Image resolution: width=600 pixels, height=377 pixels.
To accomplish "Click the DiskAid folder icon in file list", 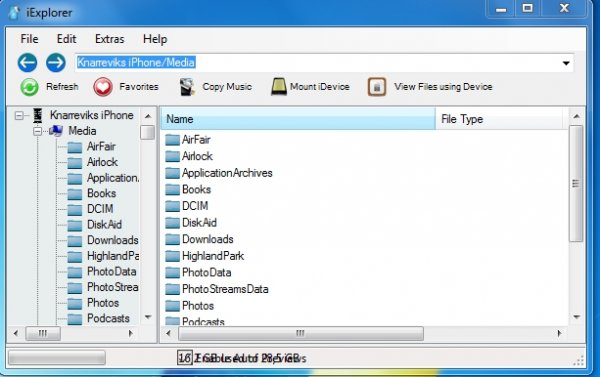I will (x=172, y=223).
